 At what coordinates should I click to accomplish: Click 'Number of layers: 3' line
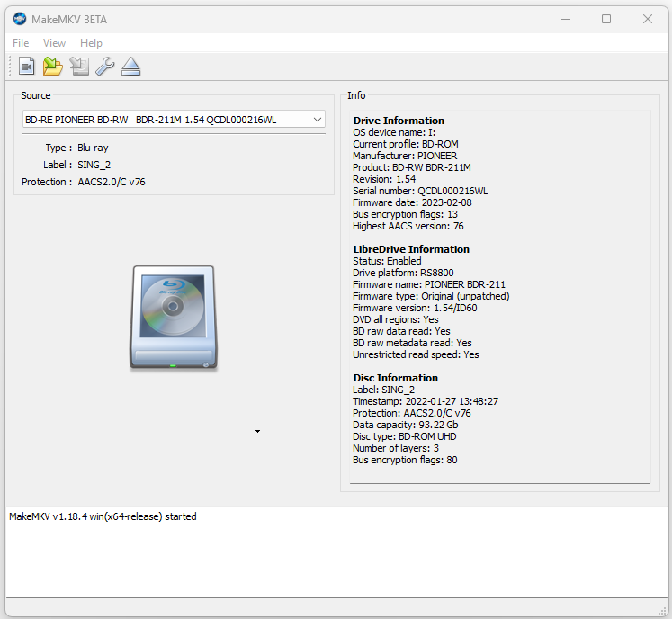point(395,448)
